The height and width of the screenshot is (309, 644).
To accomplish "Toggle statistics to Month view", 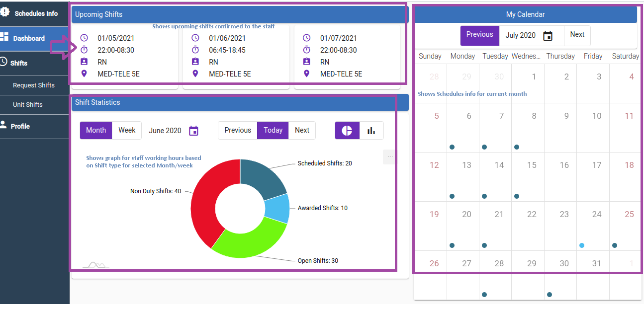I will 96,130.
